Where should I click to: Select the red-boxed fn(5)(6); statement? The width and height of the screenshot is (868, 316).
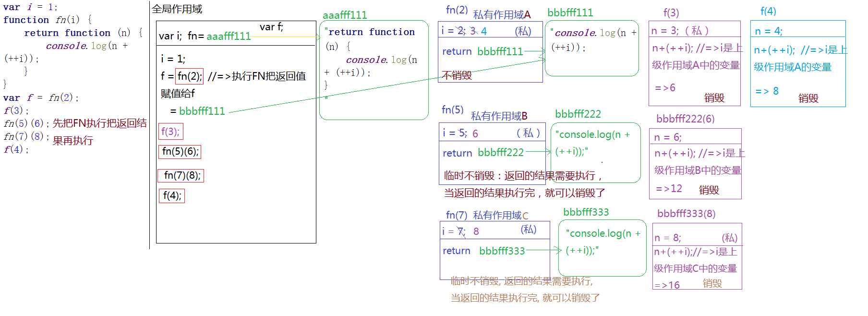(x=180, y=152)
